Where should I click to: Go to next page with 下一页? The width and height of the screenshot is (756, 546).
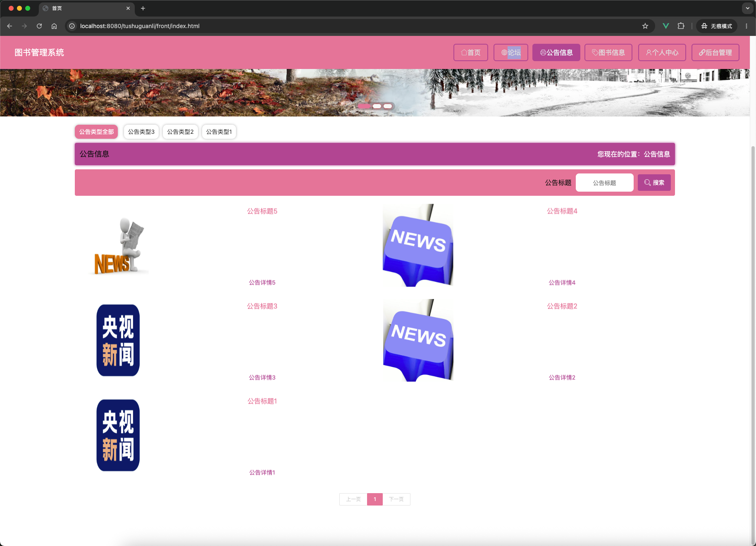(396, 499)
